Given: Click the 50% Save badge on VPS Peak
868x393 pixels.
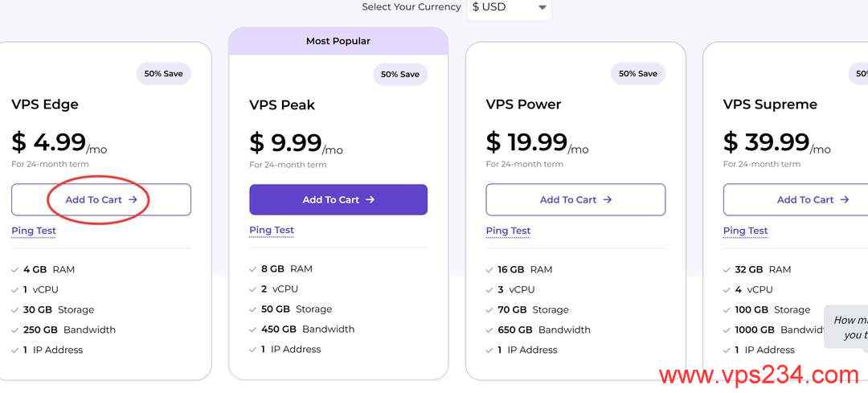Looking at the screenshot, I should (x=400, y=75).
